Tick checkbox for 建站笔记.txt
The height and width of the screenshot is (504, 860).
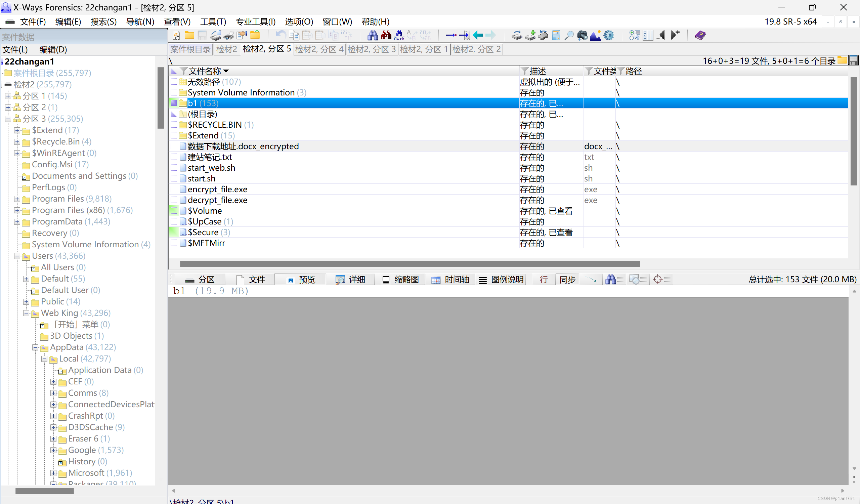click(174, 157)
